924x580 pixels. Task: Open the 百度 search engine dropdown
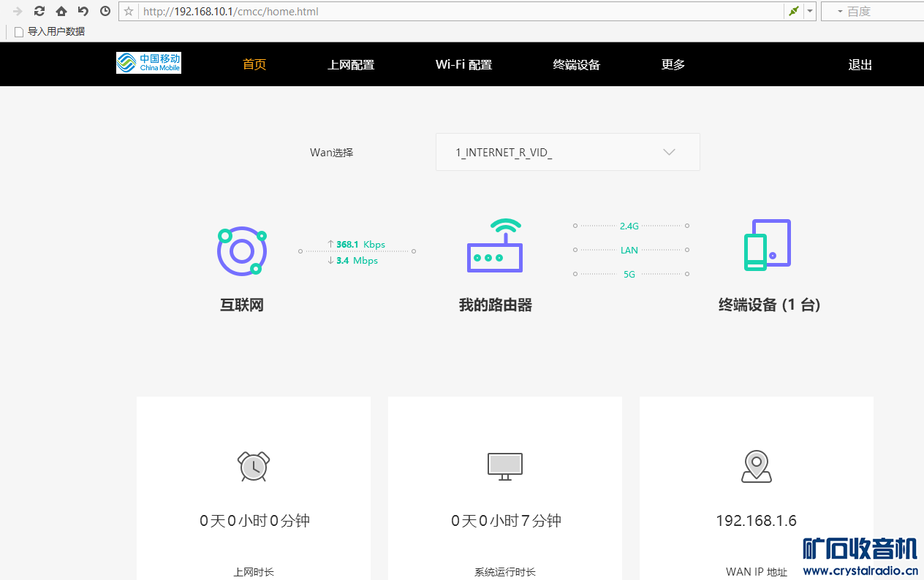(x=840, y=12)
